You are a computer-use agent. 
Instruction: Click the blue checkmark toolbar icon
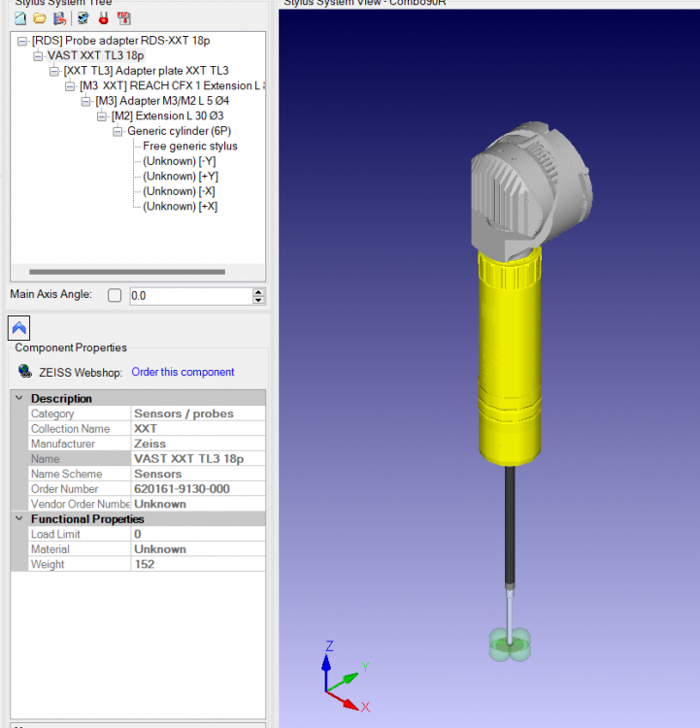83,18
